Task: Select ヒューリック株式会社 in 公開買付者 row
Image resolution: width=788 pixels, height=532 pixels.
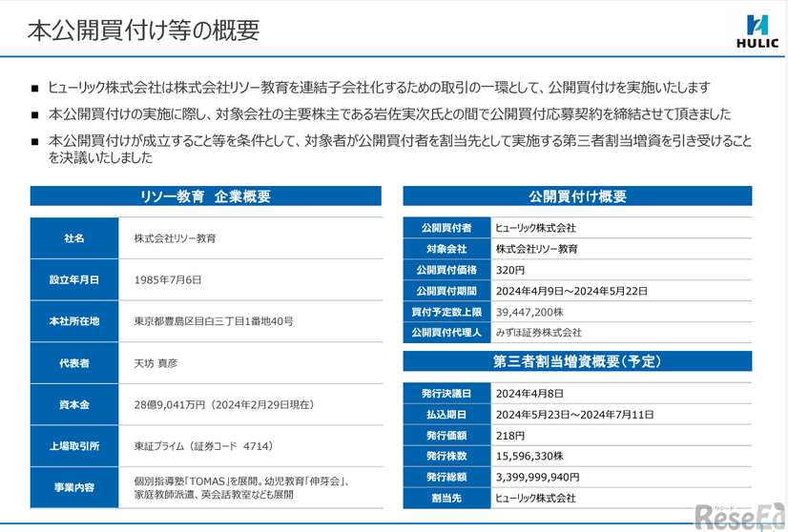Action: tap(536, 228)
